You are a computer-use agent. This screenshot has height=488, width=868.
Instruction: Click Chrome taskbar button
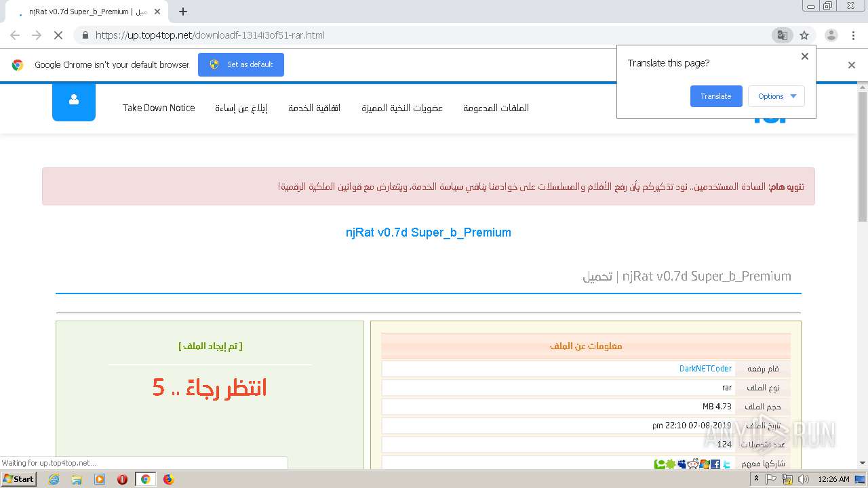pyautogui.click(x=145, y=479)
